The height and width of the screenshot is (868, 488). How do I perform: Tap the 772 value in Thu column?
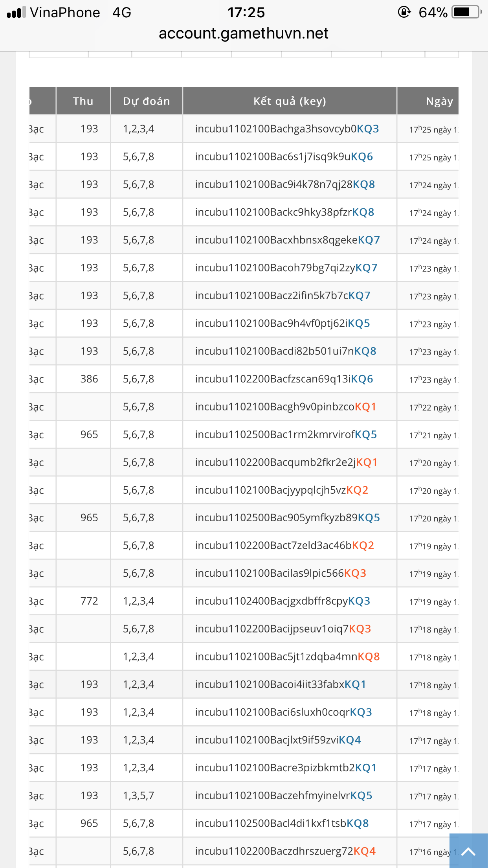pyautogui.click(x=89, y=601)
